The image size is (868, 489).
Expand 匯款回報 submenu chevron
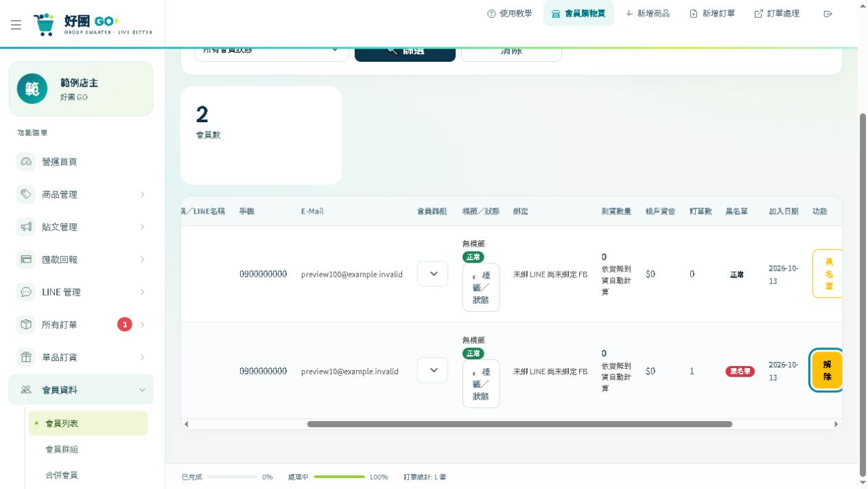(x=142, y=260)
